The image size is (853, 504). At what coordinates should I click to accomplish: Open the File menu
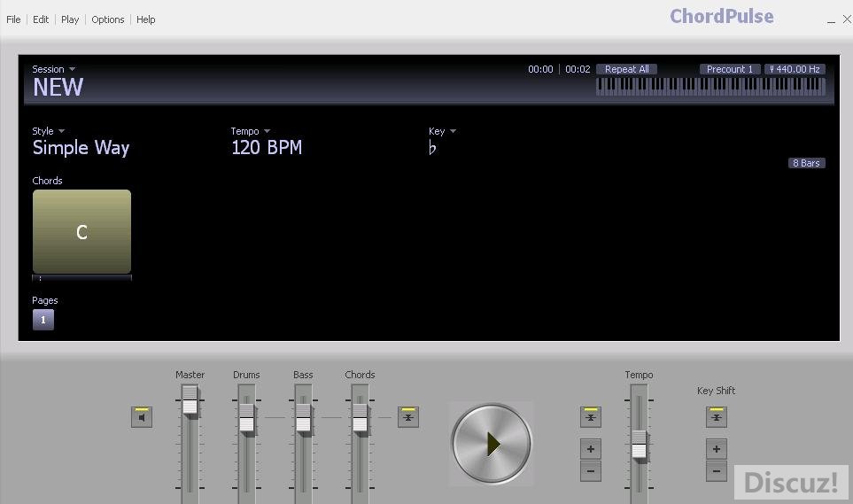coord(13,19)
